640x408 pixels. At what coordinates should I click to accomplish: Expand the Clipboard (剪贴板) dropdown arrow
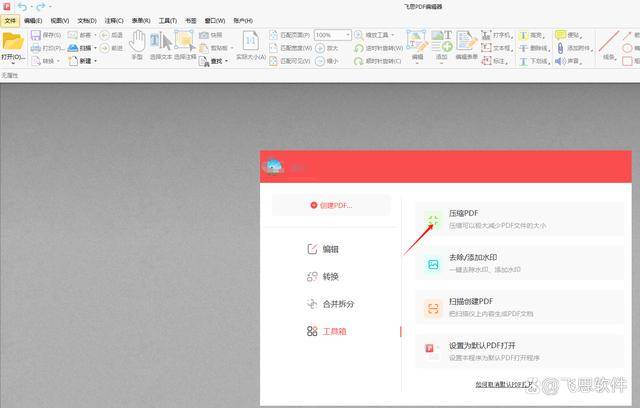(x=232, y=48)
